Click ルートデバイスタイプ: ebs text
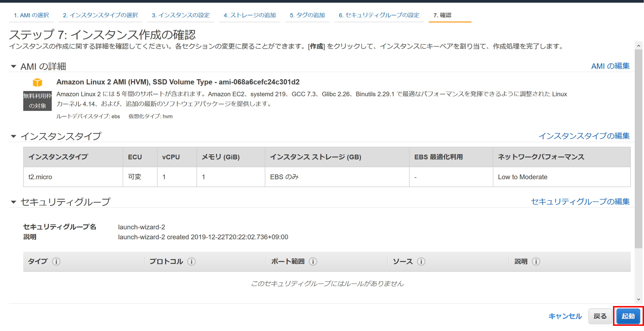The image size is (644, 331). 88,117
